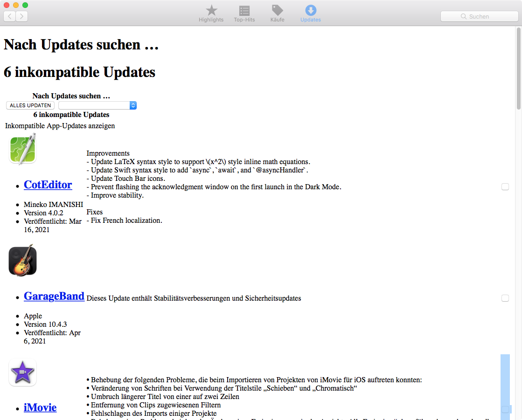522x420 pixels.
Task: Click 'Veröffentlicht: Mar 16, 2021' text
Action: click(53, 226)
